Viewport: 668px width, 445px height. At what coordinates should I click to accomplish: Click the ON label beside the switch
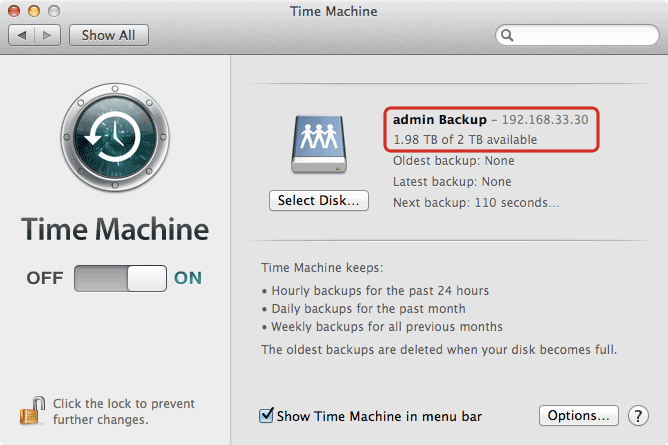(188, 278)
